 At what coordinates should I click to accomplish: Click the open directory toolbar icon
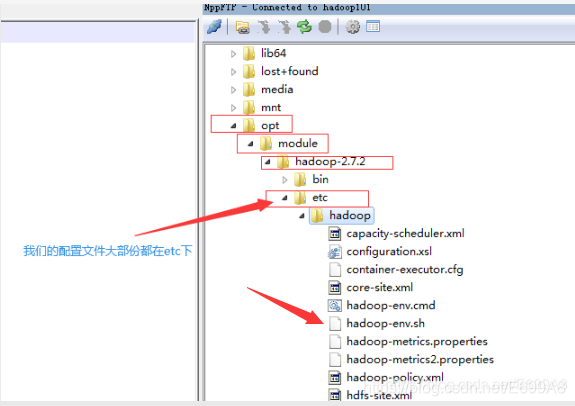tap(242, 27)
